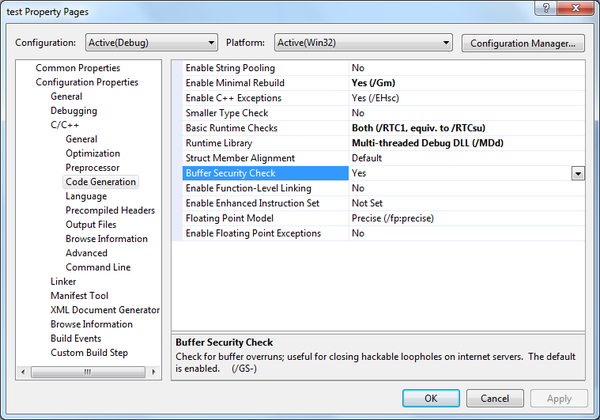Viewport: 600px width, 420px height.
Task: Open the Preprocessor page
Action: pyautogui.click(x=92, y=168)
